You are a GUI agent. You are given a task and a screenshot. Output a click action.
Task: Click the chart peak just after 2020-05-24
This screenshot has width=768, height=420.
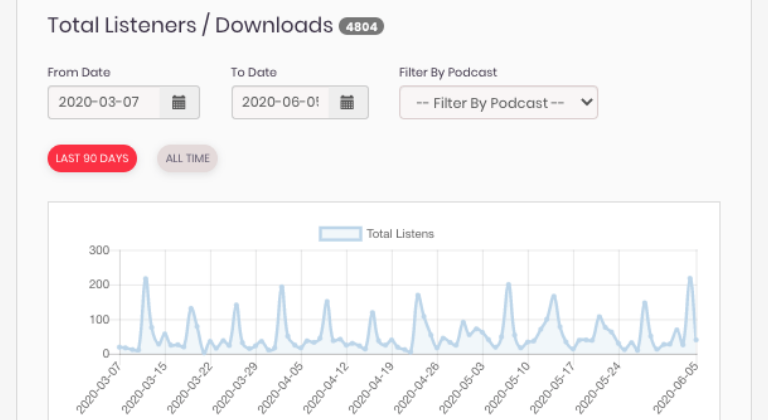(x=645, y=302)
